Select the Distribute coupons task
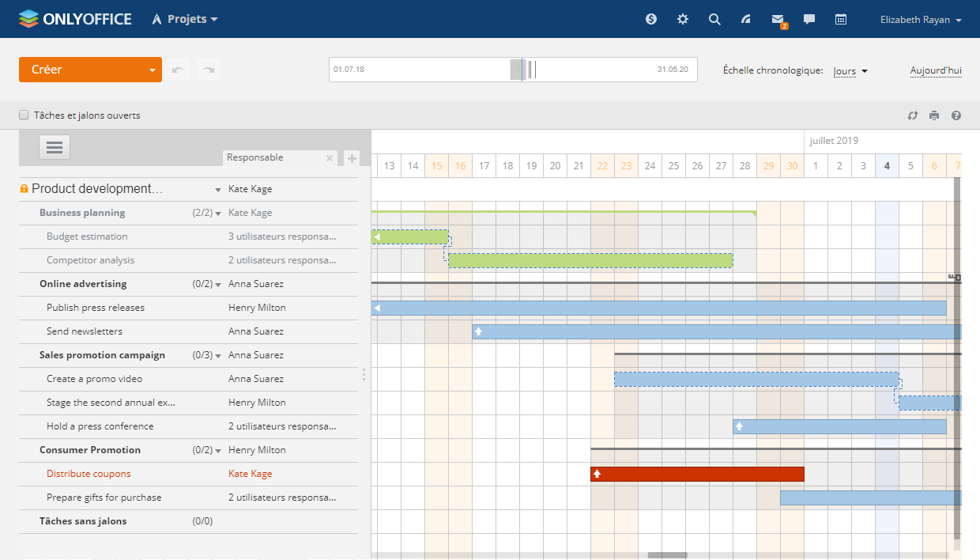The image size is (980, 560). (x=89, y=474)
